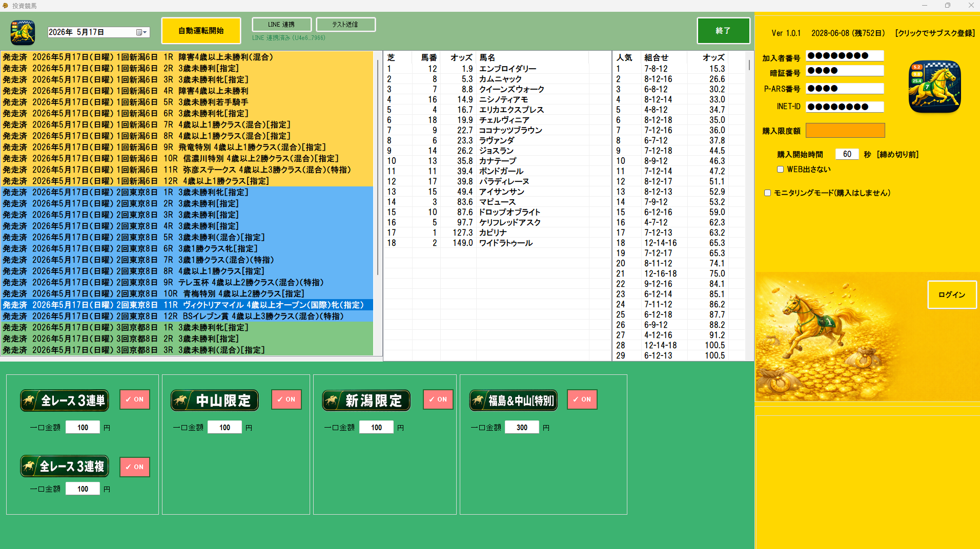
Task: Select 新潟 1R 障害4歳以上未勝利(混合) row
Action: tap(187, 57)
